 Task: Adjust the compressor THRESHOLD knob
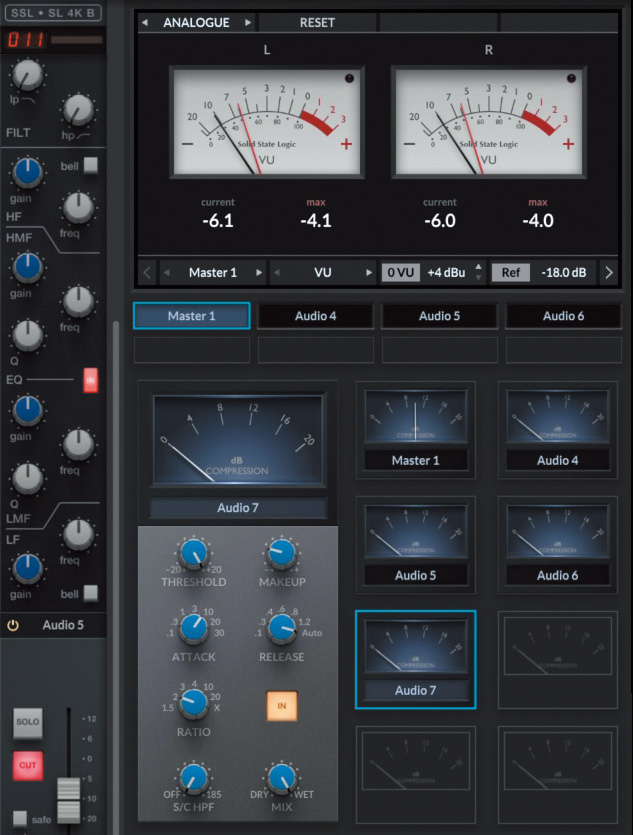(194, 553)
